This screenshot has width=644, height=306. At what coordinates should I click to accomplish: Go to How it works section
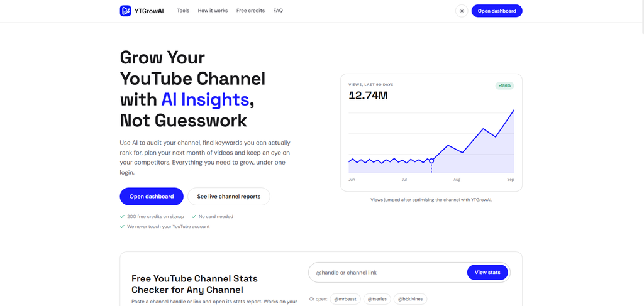213,11
